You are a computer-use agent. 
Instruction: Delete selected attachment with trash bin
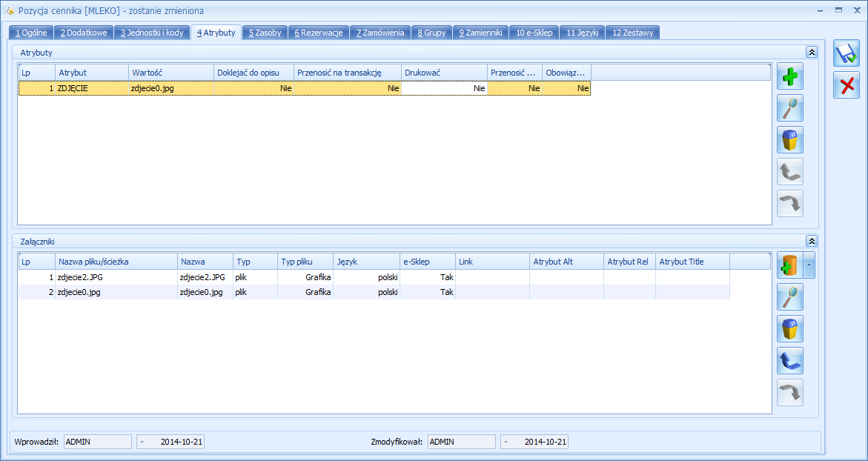click(x=790, y=329)
